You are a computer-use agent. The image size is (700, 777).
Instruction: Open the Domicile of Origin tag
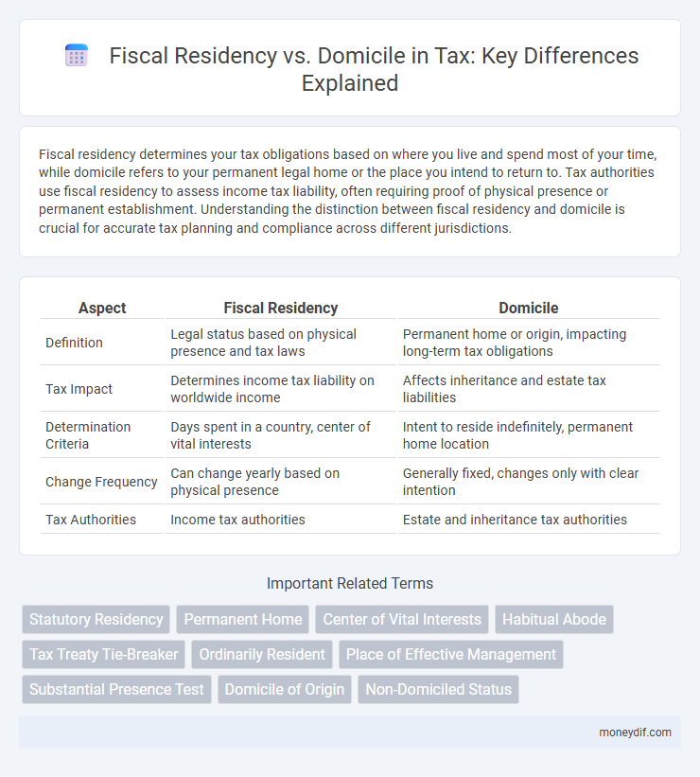coord(285,690)
